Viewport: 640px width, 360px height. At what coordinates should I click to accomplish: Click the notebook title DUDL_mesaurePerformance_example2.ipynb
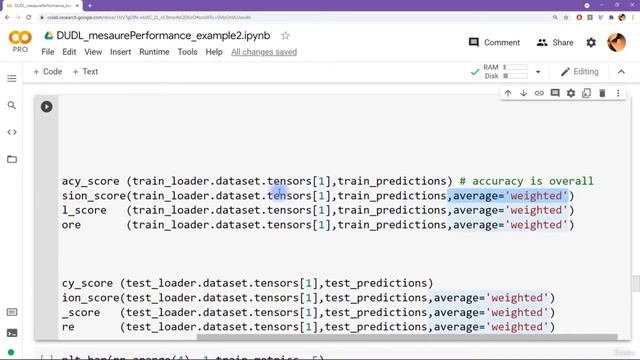[163, 36]
